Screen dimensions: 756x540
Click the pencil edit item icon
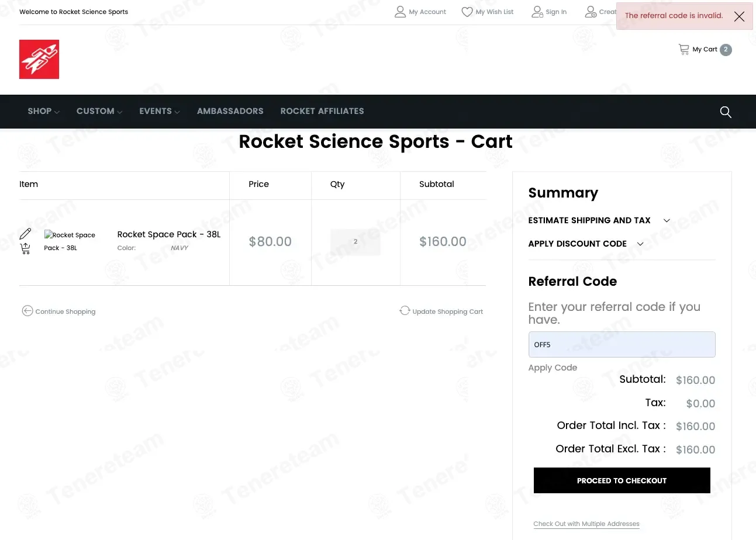click(x=25, y=234)
